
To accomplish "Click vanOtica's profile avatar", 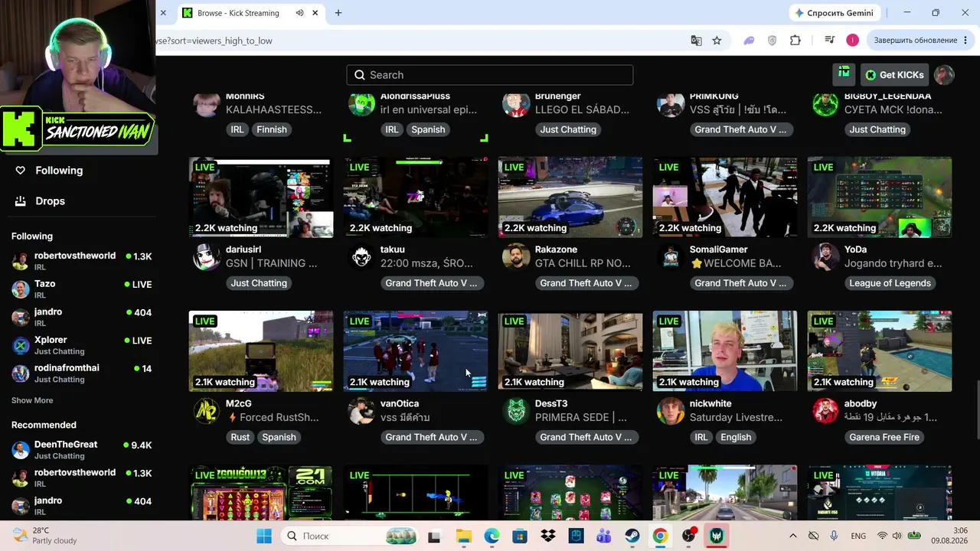I will click(x=361, y=411).
